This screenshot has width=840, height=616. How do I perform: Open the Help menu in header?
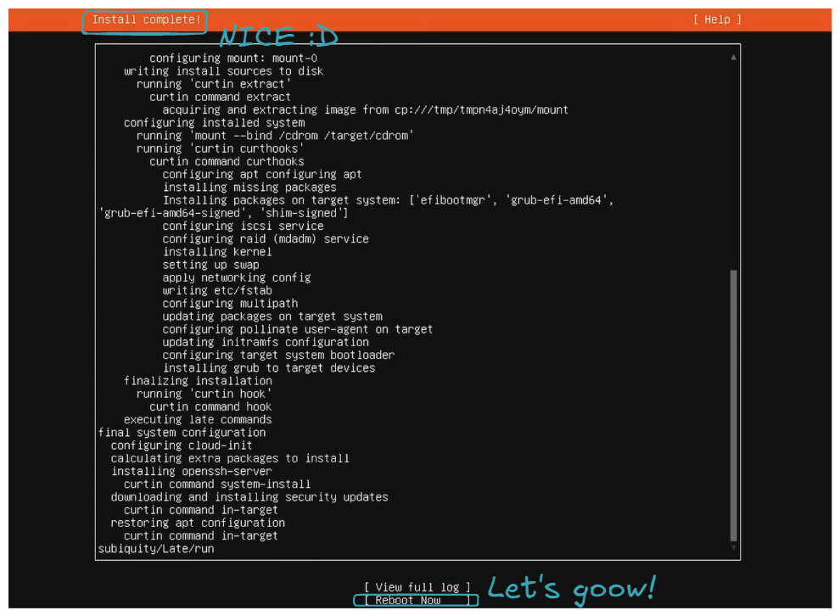click(x=717, y=20)
